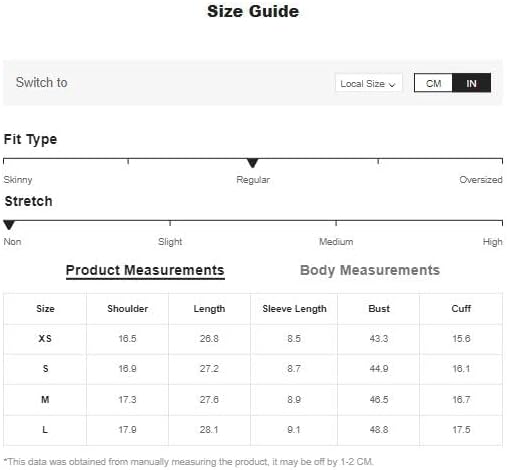Image resolution: width=507 pixels, height=470 pixels.
Task: Switch units to CM
Action: pyautogui.click(x=433, y=83)
